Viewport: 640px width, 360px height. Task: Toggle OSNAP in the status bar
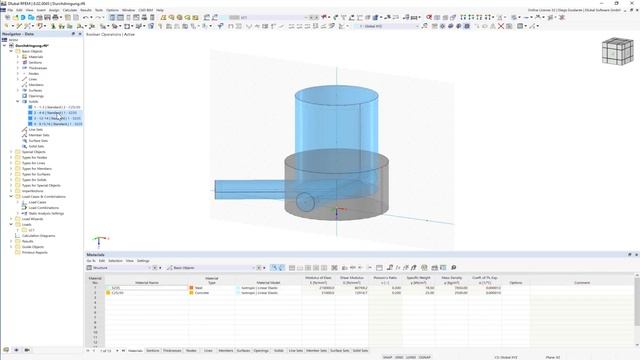(x=424, y=357)
